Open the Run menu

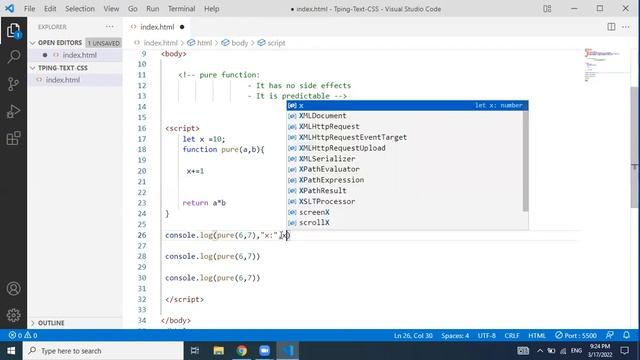(x=153, y=9)
